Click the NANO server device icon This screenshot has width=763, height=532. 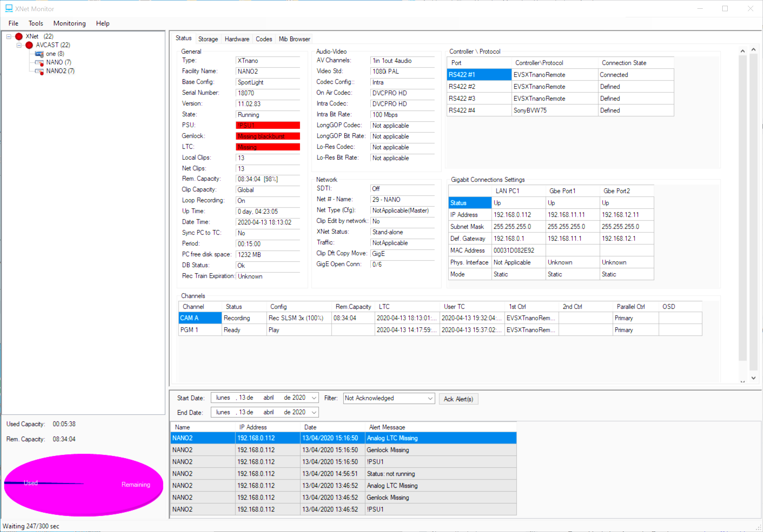tap(39, 62)
